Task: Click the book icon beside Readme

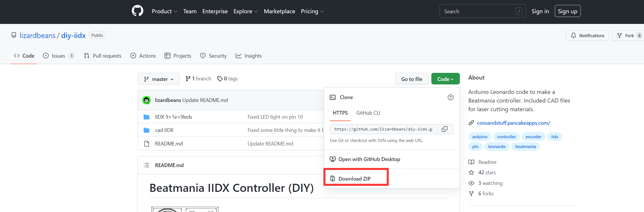Action: point(471,162)
